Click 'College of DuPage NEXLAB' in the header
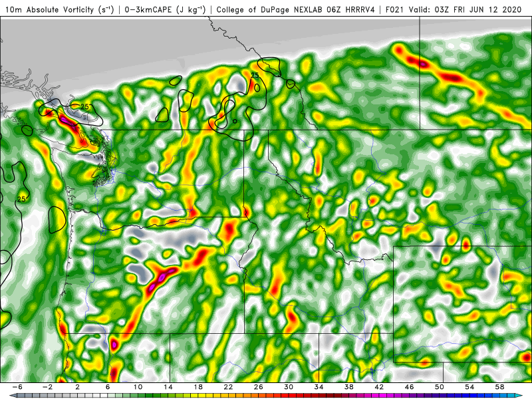This screenshot has height=399, width=532. 270,9
